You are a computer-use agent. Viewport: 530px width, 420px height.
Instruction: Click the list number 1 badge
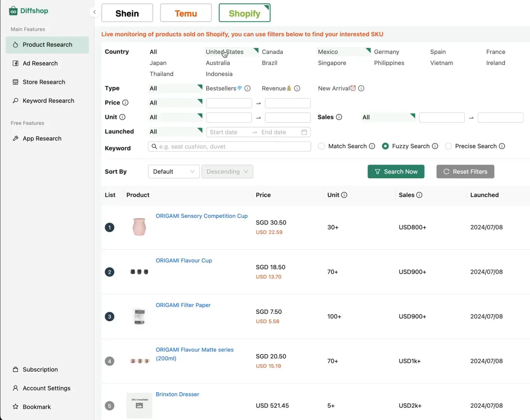click(x=110, y=227)
